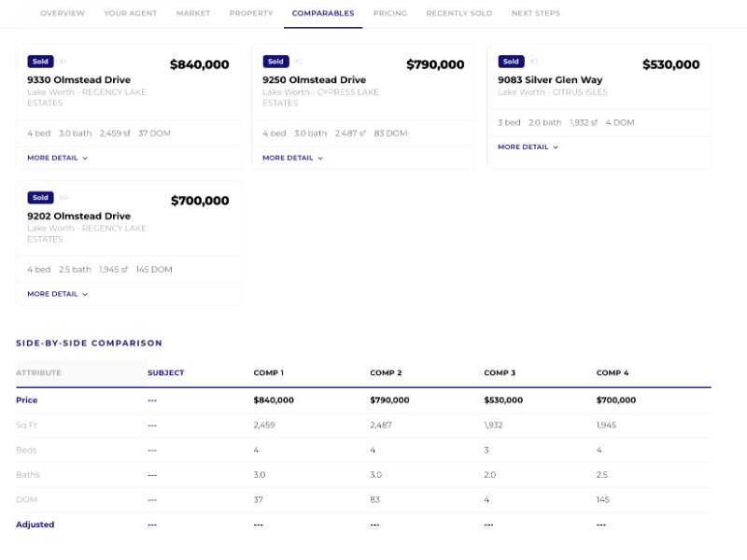Click the Sold badge on 9202 Olmstead Drive
The width and height of the screenshot is (747, 560).
(40, 198)
